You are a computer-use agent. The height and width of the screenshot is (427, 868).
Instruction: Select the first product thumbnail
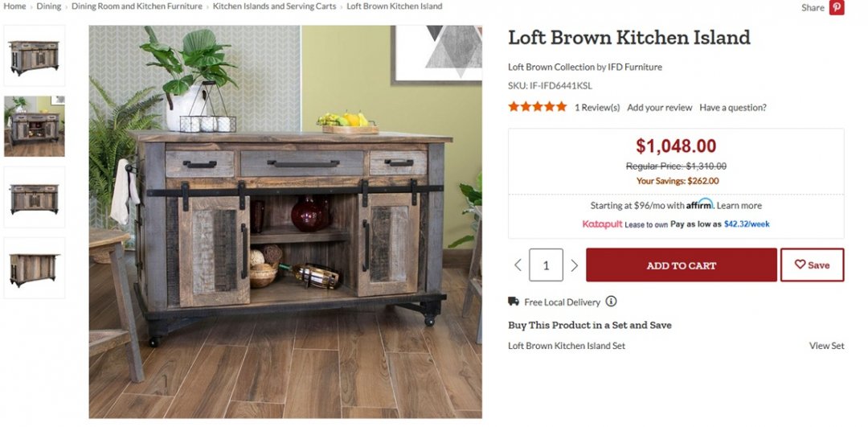coord(35,55)
